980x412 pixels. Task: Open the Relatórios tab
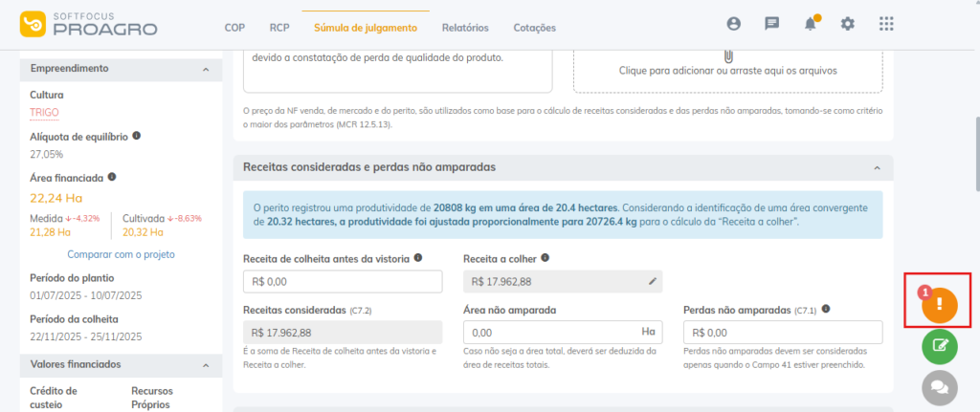465,28
